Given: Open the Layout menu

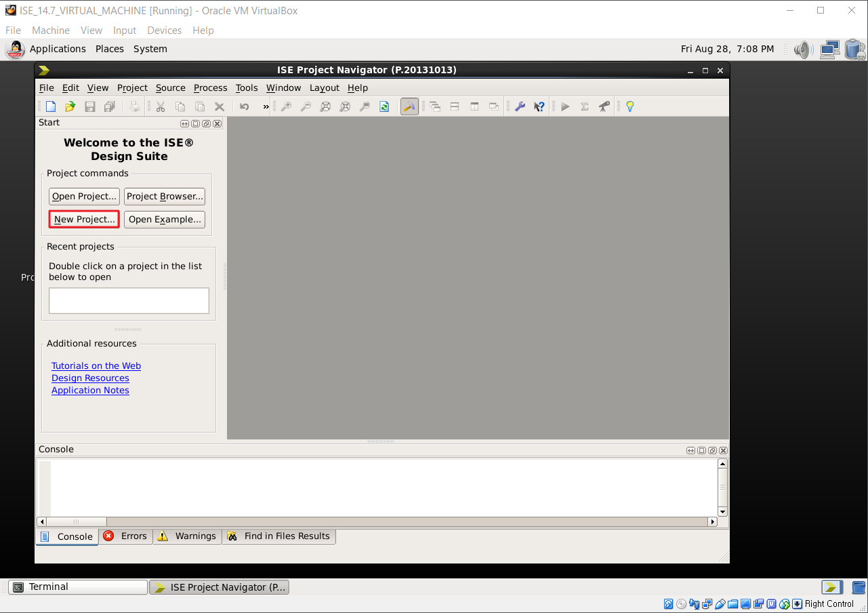Looking at the screenshot, I should (324, 87).
